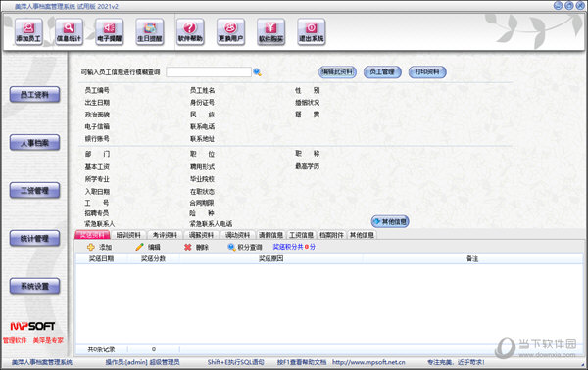The height and width of the screenshot is (370, 588).
Task: Click the 操作员:[admin] 超级管理员 status text
Action: pos(142,362)
